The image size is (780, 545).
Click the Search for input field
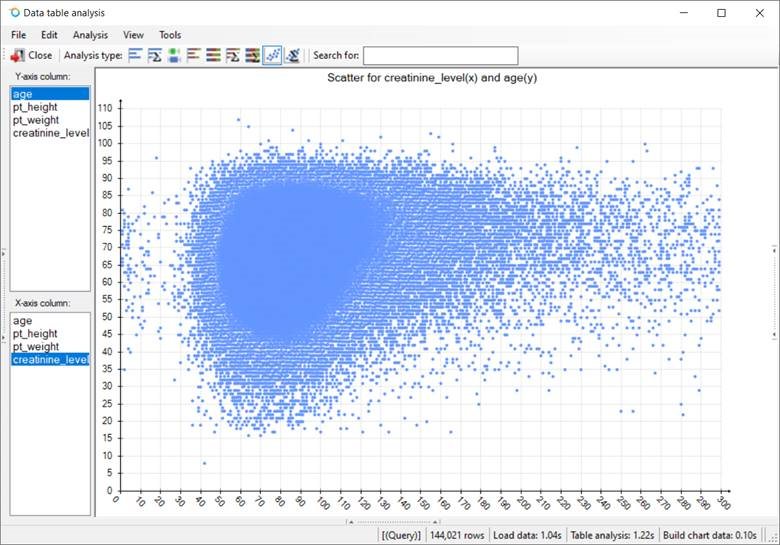click(x=440, y=56)
